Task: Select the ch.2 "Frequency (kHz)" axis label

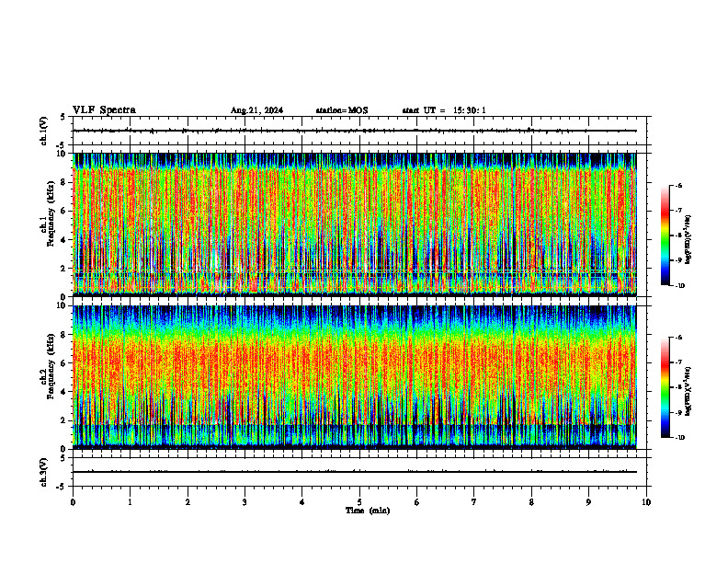Action: click(51, 366)
